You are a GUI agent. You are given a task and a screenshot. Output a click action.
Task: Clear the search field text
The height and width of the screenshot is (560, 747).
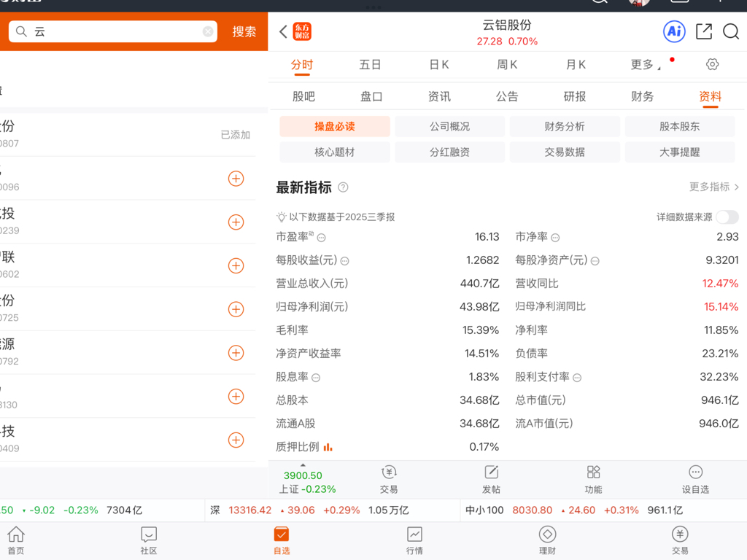[208, 31]
